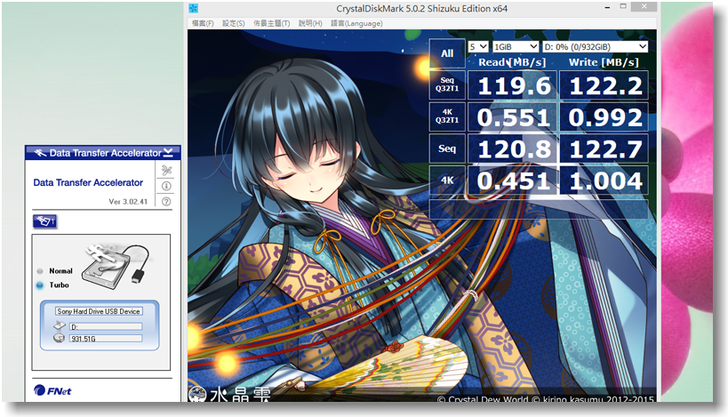Viewport: 728px width, 417px height.
Task: Click the blue device selection icon button
Action: (x=45, y=220)
